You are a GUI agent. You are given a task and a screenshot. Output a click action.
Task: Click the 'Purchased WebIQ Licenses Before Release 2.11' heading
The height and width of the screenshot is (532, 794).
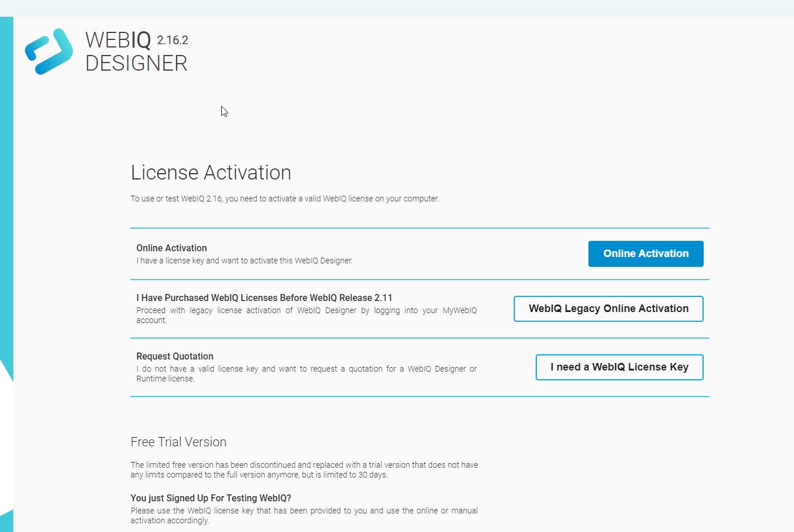[x=264, y=298]
